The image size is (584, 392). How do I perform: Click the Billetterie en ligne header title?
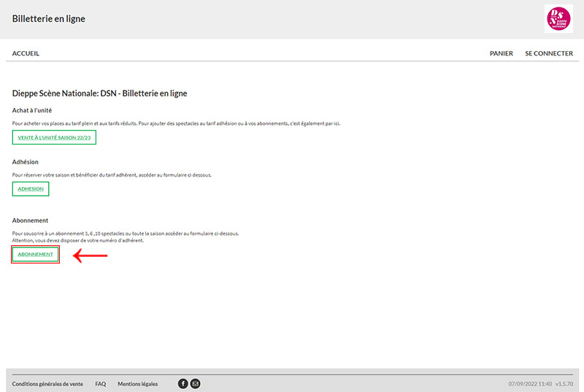(x=48, y=18)
